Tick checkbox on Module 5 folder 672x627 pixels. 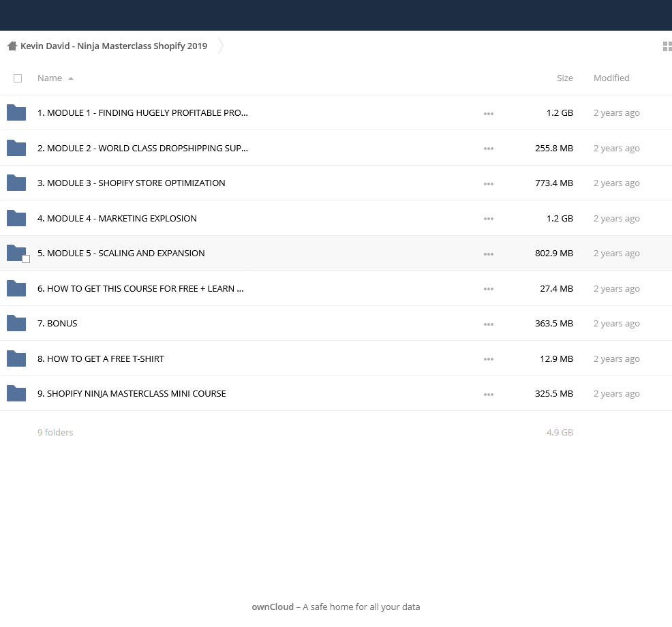tap(26, 259)
